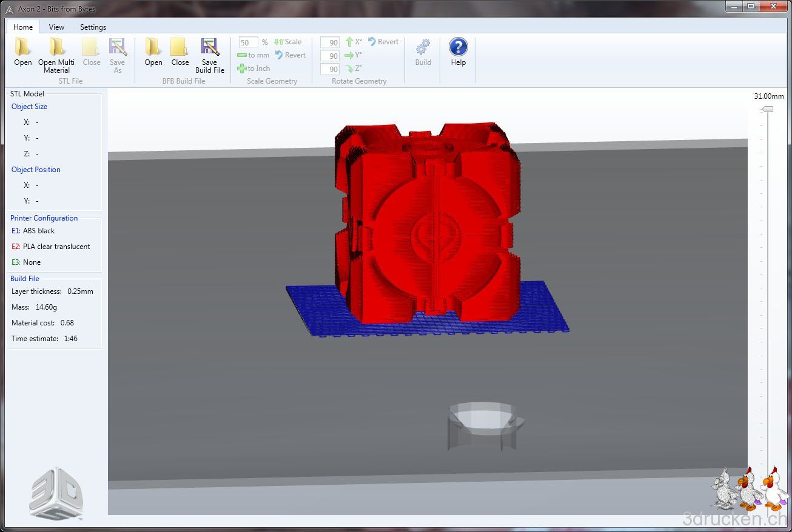Screen dimensions: 792x532
Task: Click the wireframe chicken view icon
Action: point(723,490)
